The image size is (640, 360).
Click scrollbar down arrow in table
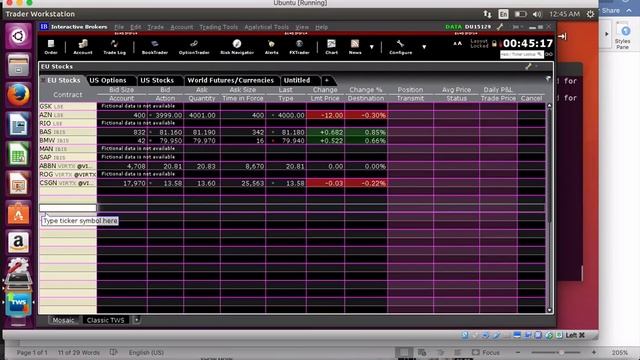549,310
